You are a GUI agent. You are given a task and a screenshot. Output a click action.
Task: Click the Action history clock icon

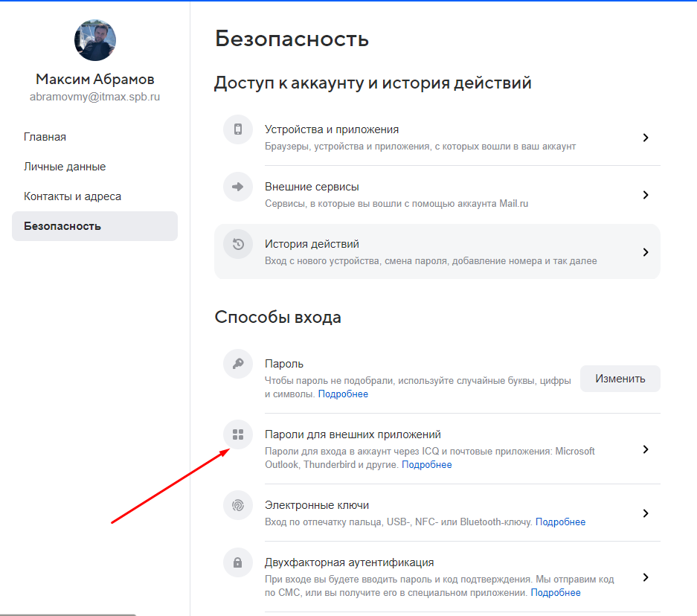(x=238, y=244)
